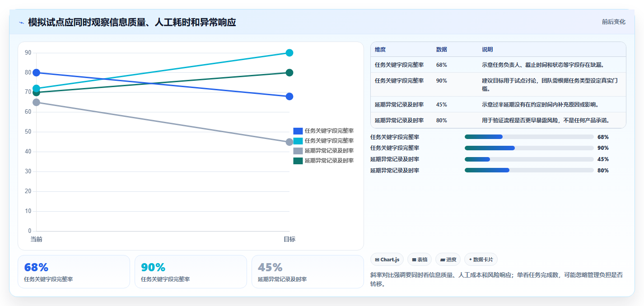The image size is (644, 306).
Task: Click the cyan data point at 当前 (72)
Action: click(x=36, y=88)
